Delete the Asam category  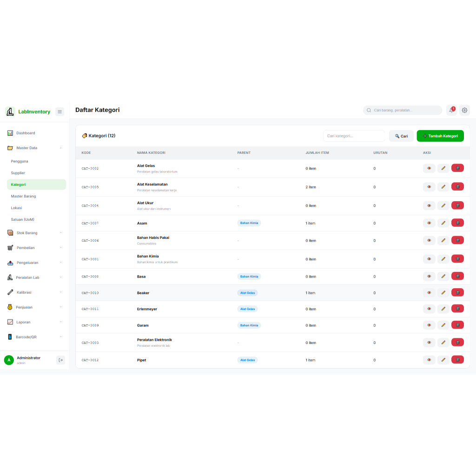tap(457, 223)
